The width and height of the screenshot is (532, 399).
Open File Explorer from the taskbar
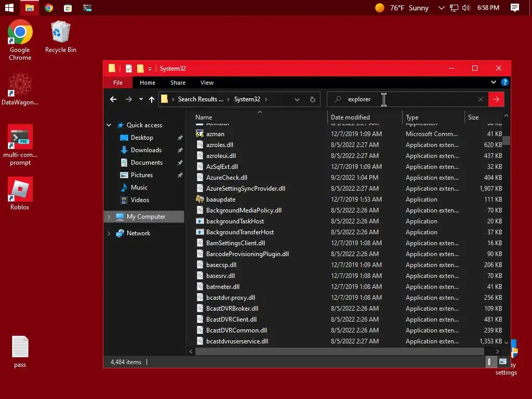tap(30, 7)
